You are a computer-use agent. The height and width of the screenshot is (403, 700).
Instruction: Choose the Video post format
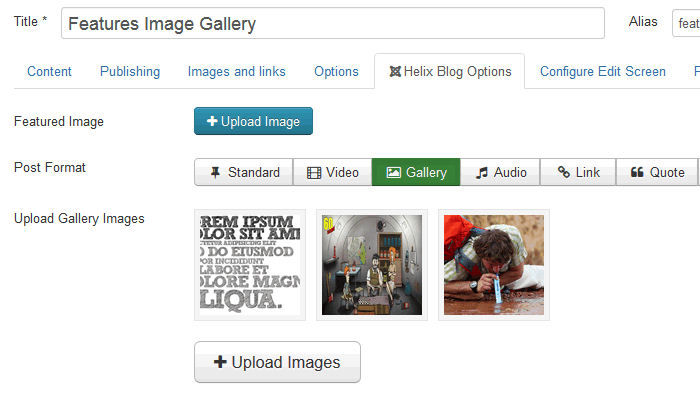(333, 173)
